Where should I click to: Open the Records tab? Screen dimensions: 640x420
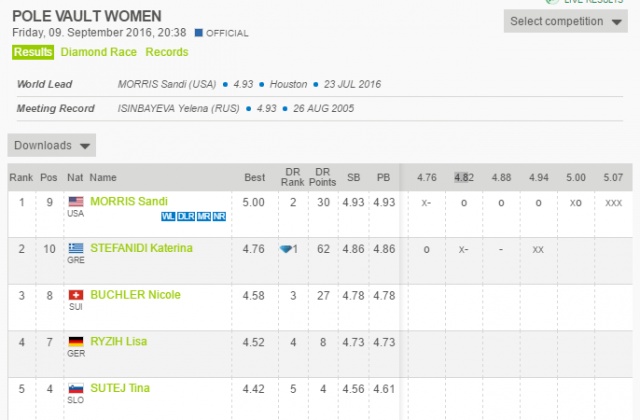(166, 52)
